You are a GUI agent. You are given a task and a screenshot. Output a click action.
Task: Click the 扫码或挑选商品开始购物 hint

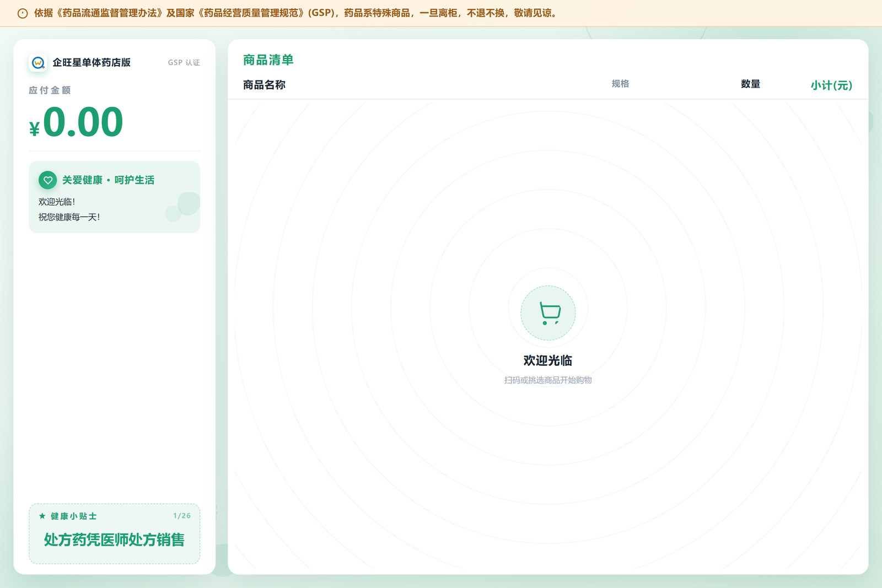pyautogui.click(x=548, y=380)
